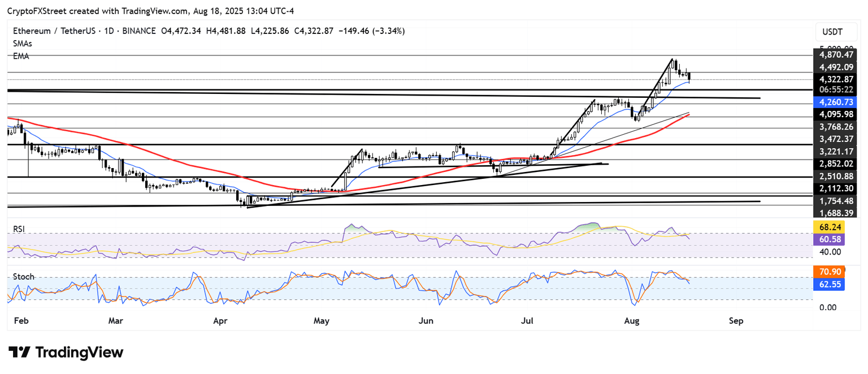The height and width of the screenshot is (374, 868).
Task: Click the blue 4,260.73 price label
Action: [836, 102]
